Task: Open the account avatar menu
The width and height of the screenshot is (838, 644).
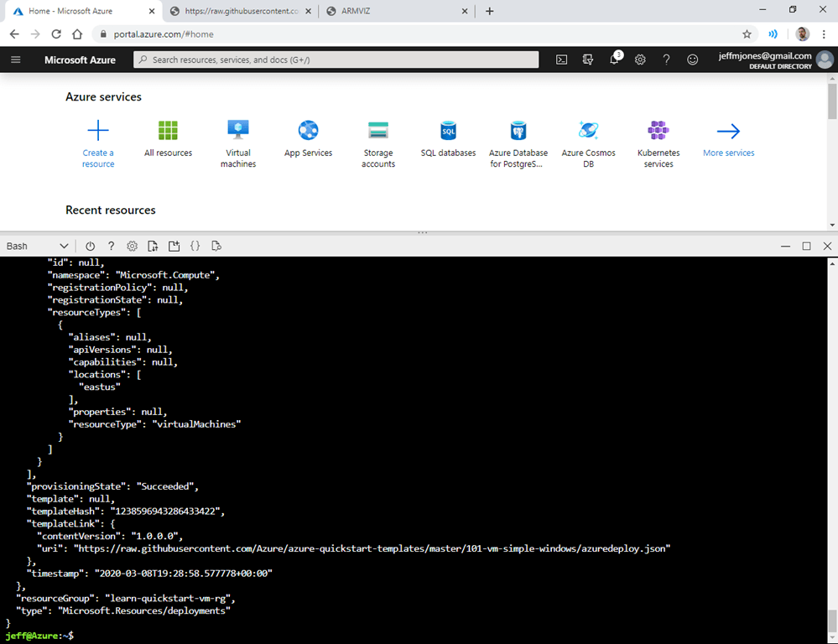Action: click(825, 60)
